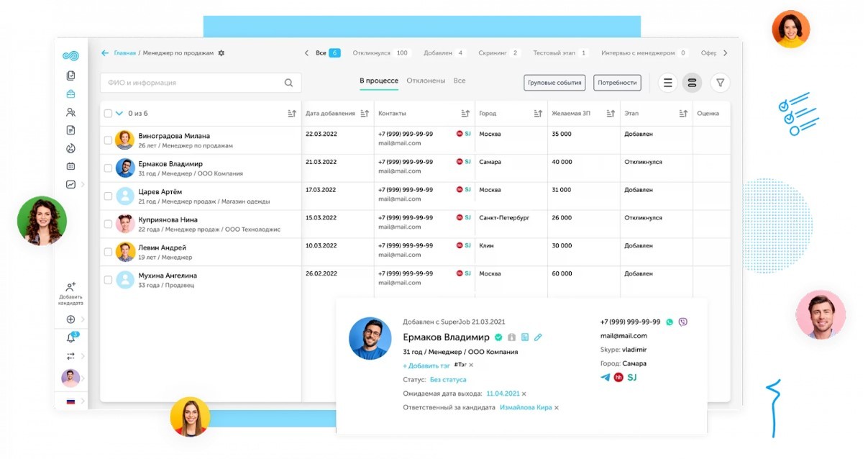The image size is (868, 459).
Task: Click the Груповые события button
Action: pos(554,83)
